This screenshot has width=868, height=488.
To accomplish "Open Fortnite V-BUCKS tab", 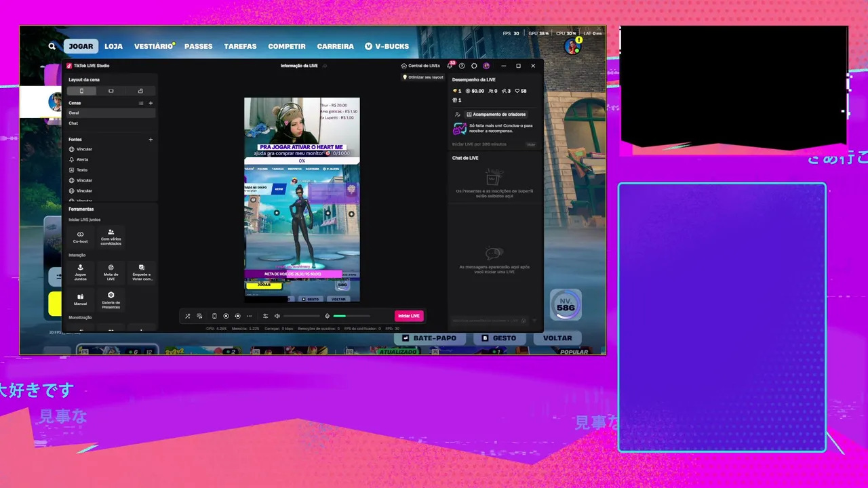I will (x=387, y=46).
